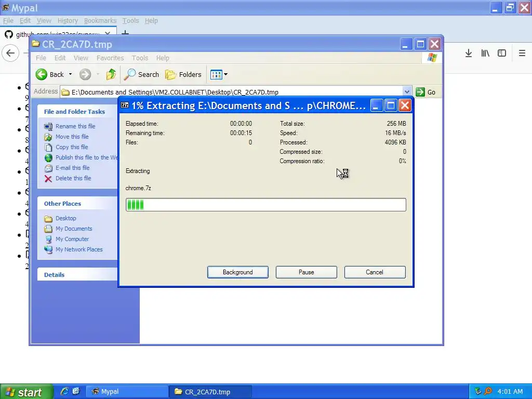Viewport: 532px width, 399px height.
Task: Click the red X delete icon
Action: 48,179
